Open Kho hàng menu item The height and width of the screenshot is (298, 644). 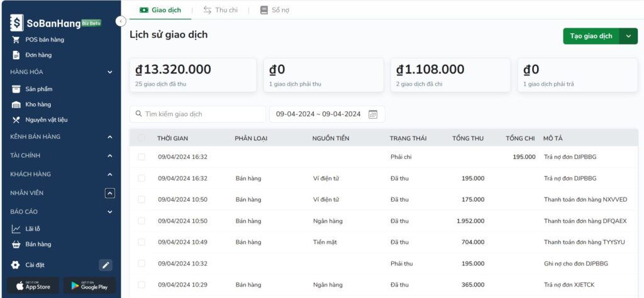38,104
